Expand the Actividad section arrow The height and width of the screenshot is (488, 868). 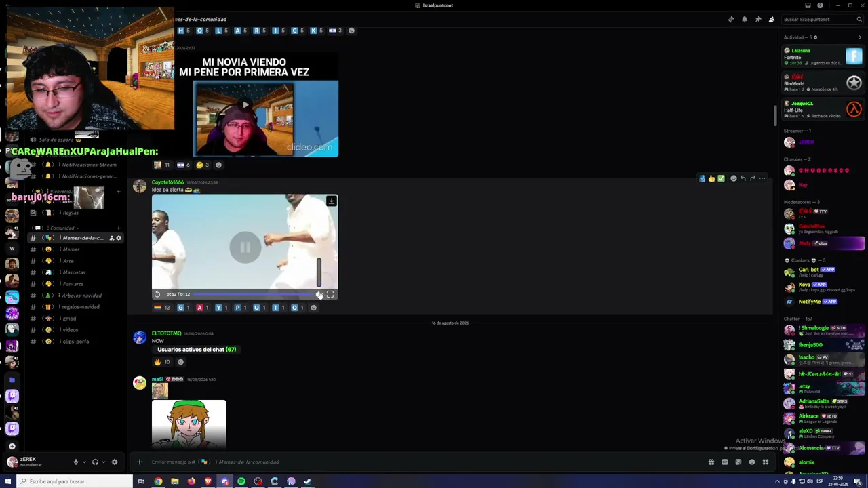coord(860,37)
